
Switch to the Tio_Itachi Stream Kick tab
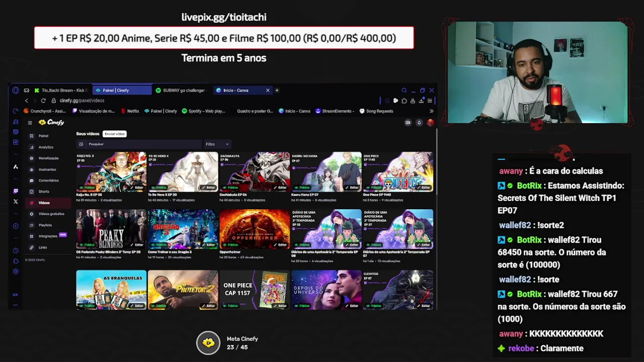[x=61, y=90]
